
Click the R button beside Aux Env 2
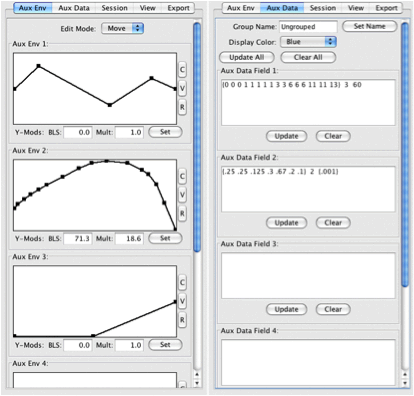(182, 213)
